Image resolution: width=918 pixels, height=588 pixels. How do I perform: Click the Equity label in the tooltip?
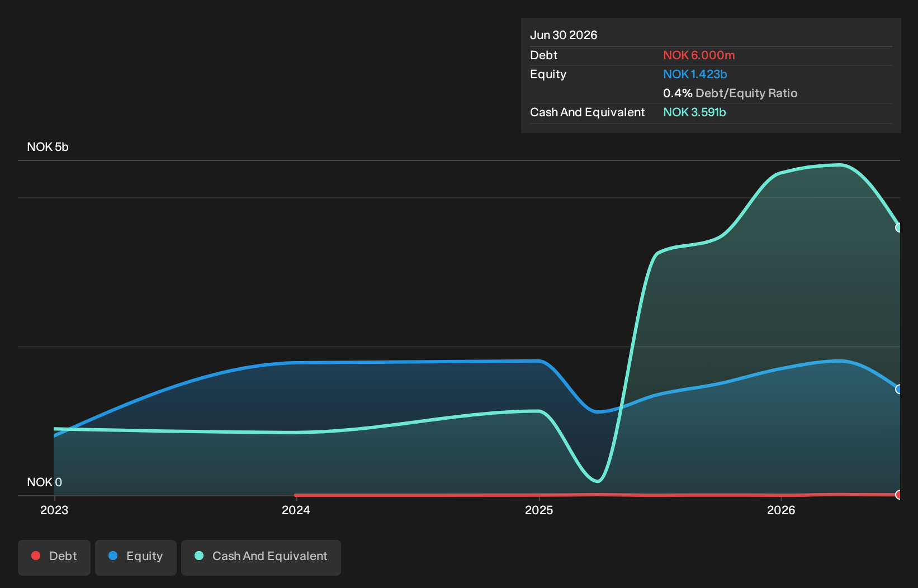click(548, 74)
